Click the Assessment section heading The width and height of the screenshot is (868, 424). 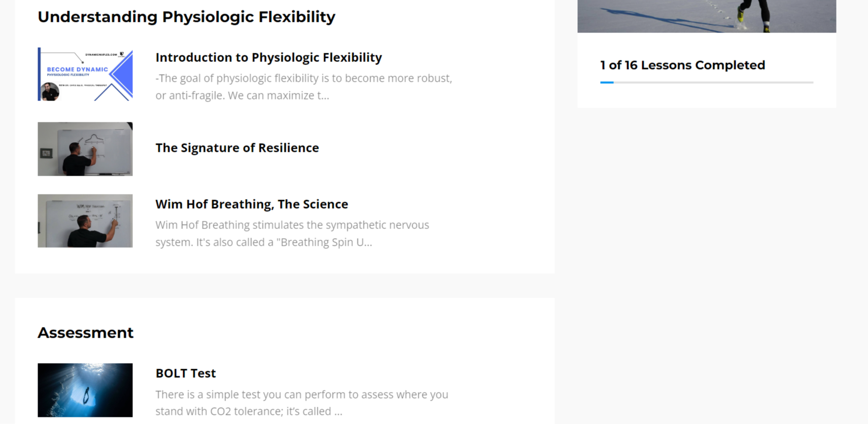click(x=85, y=333)
